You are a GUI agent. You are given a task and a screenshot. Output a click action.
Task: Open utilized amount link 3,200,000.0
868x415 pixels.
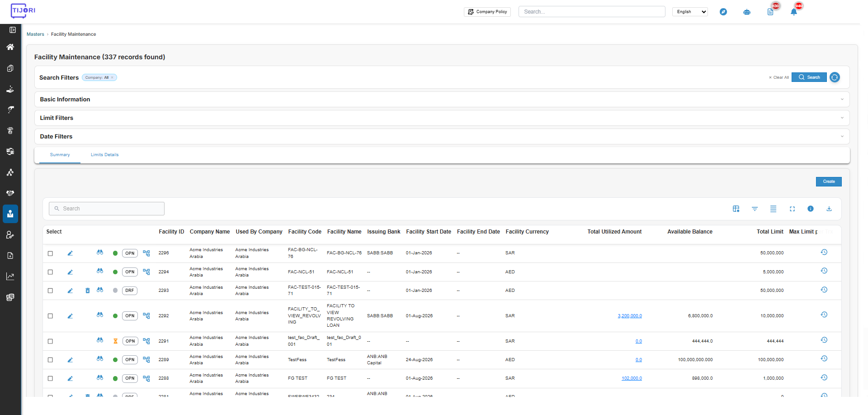coord(630,316)
